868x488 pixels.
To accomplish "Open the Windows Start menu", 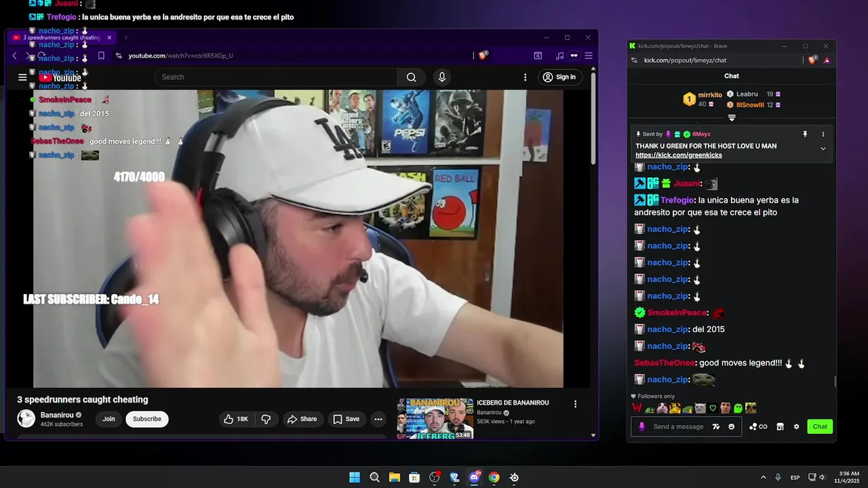I will point(355,477).
